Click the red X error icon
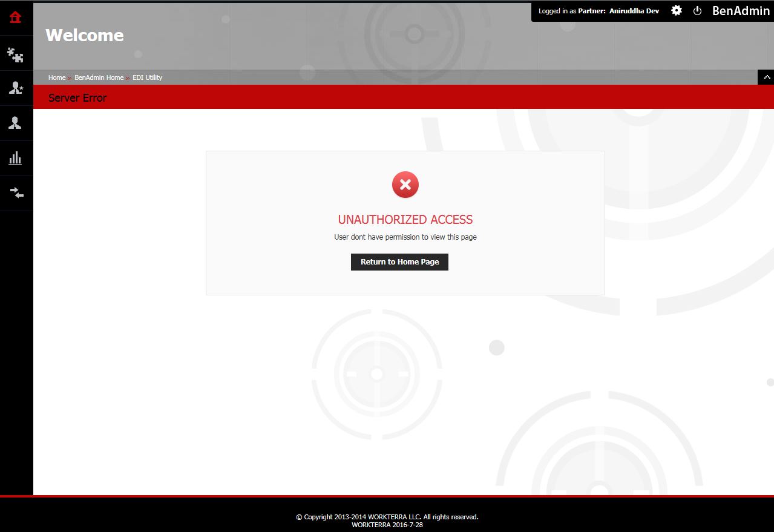The width and height of the screenshot is (774, 532). pyautogui.click(x=405, y=185)
